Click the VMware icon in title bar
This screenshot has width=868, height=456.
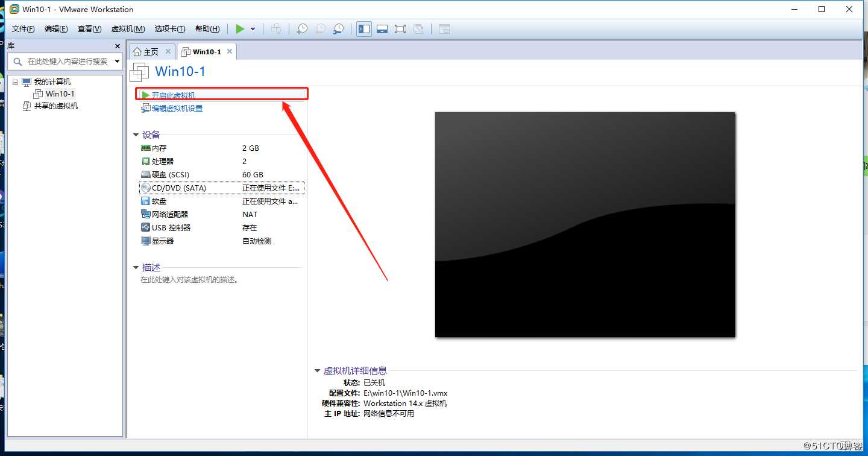click(x=13, y=9)
